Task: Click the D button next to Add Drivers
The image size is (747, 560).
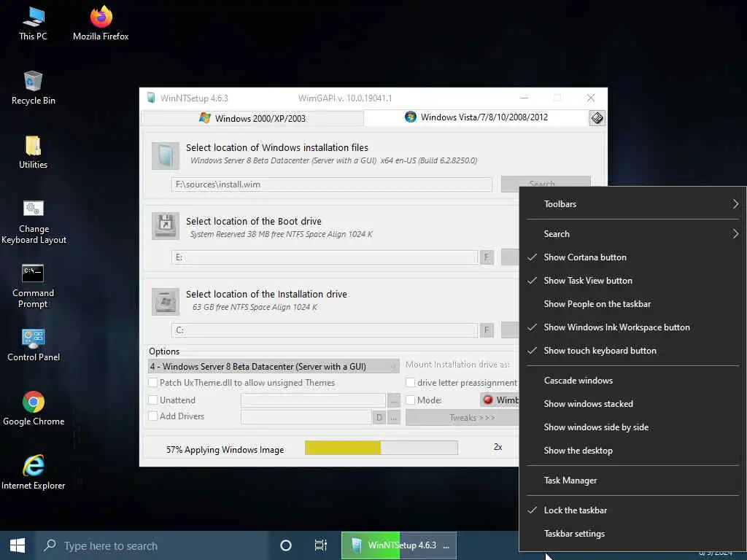Action: [379, 418]
